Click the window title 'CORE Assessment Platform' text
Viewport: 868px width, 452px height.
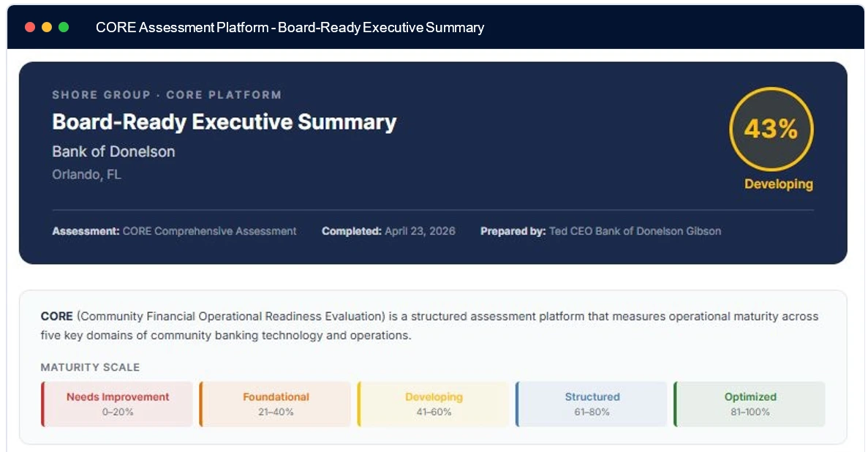coord(182,27)
